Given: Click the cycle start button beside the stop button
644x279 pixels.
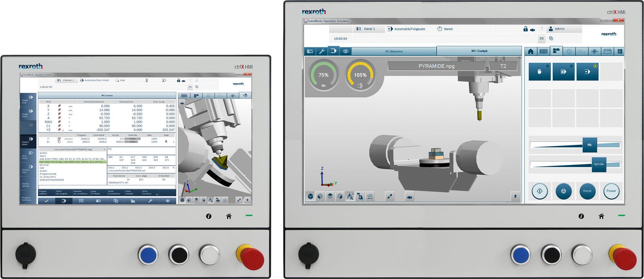Looking at the screenshot, I should [540, 191].
